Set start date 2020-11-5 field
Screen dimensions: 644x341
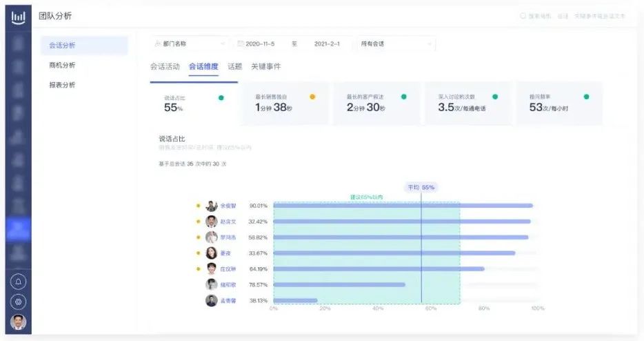click(x=260, y=43)
